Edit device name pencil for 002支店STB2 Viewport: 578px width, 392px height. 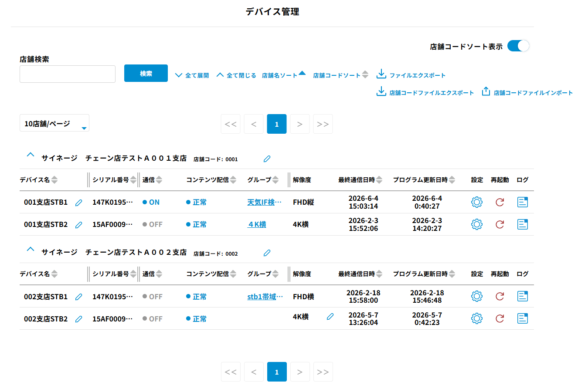[78, 319]
